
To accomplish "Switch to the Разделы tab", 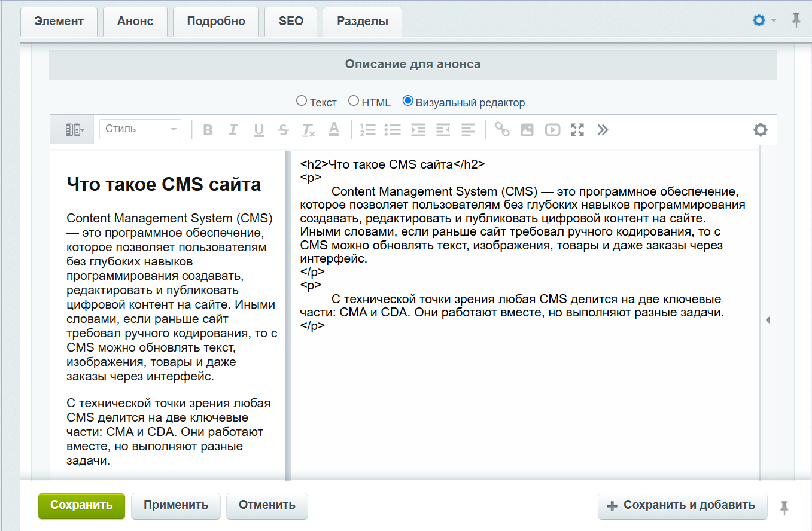I will 363,22.
